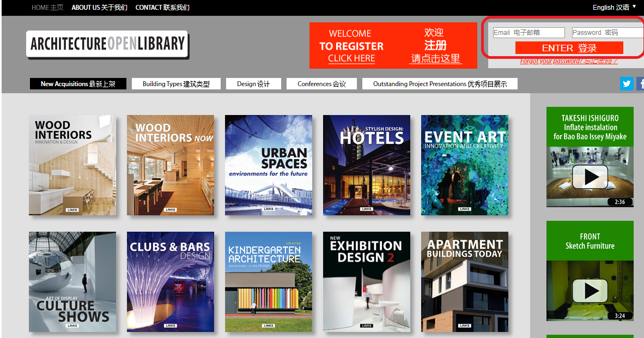Screen dimensions: 644x338
Task: Play the Takeshi Ishiguro video
Action: click(x=590, y=177)
